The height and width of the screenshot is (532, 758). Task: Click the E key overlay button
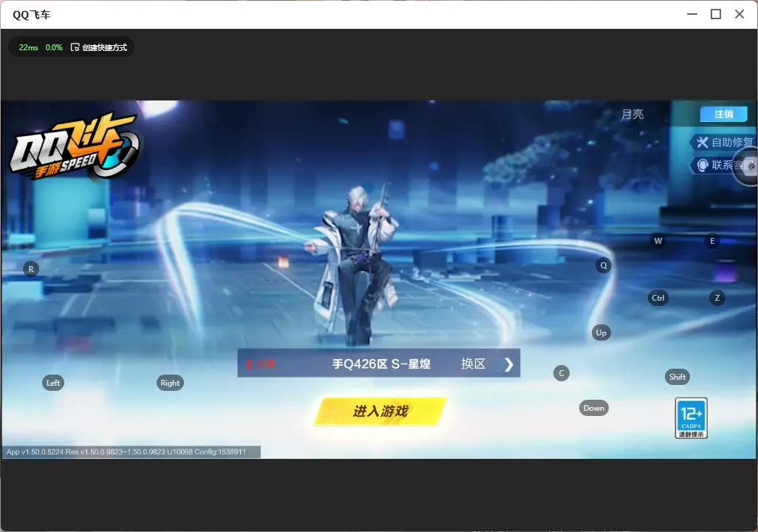point(712,241)
